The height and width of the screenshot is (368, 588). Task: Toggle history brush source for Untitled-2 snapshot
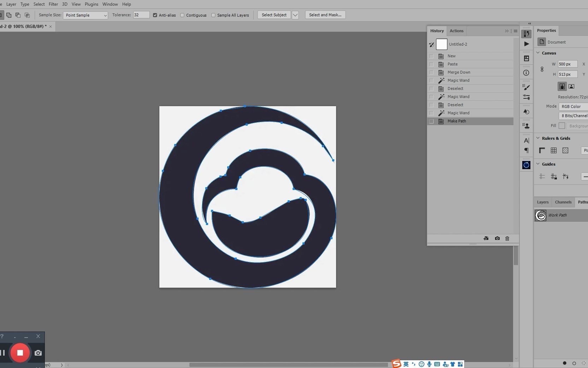click(431, 45)
